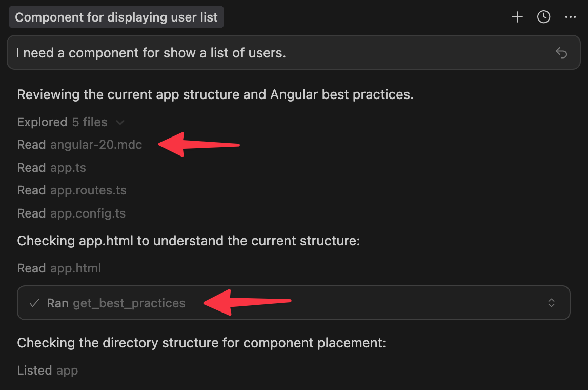588x390 pixels.
Task: Open app.config.ts from the file list
Action: point(87,213)
